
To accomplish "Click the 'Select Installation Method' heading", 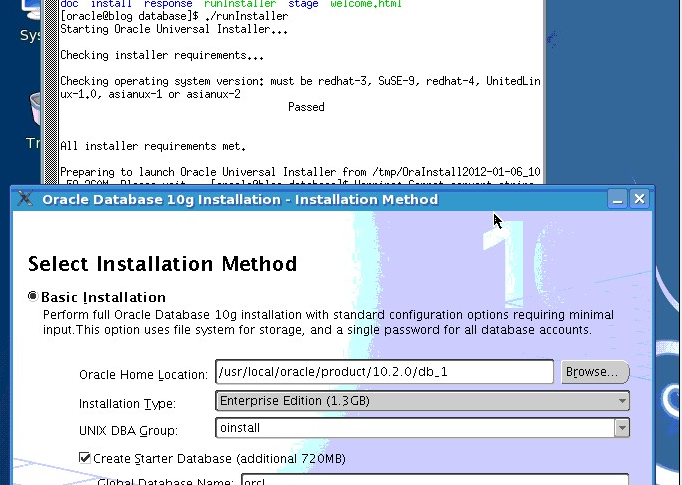I will click(163, 264).
